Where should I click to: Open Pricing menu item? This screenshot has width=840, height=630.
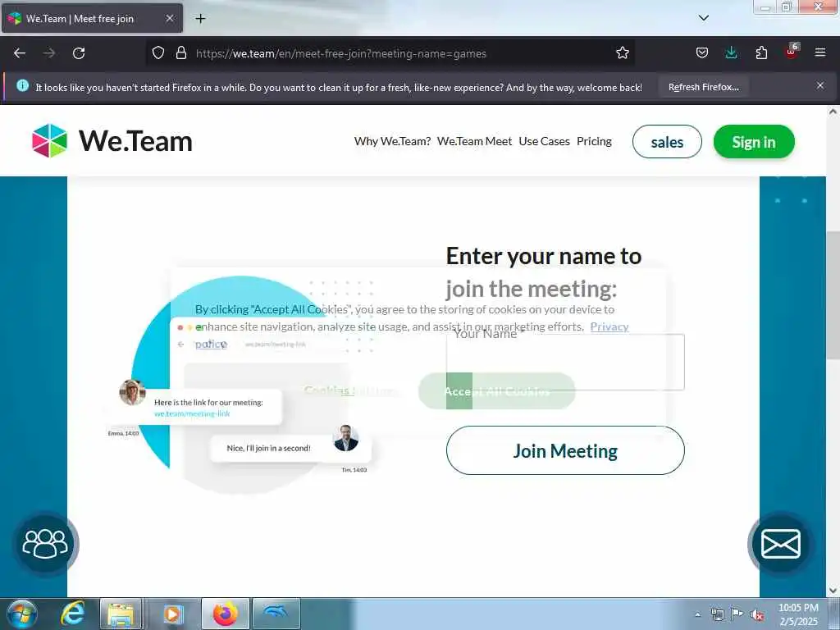[594, 141]
